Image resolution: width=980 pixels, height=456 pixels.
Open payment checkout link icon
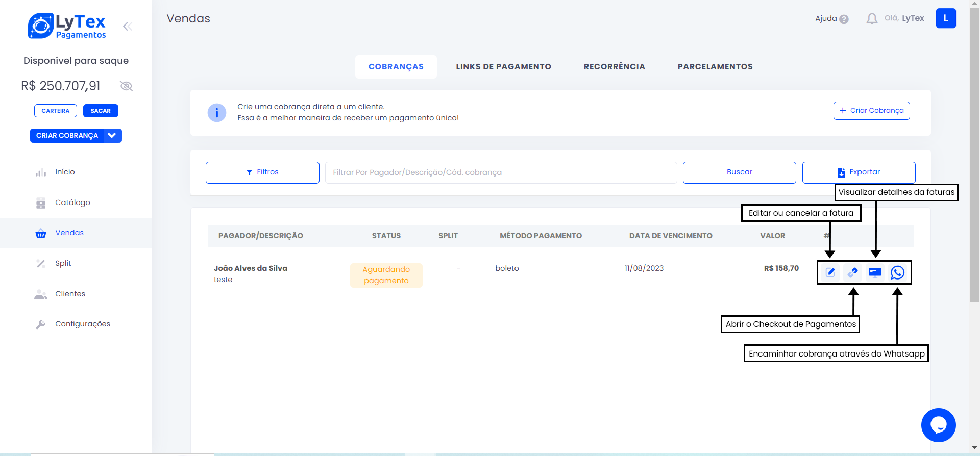point(852,272)
